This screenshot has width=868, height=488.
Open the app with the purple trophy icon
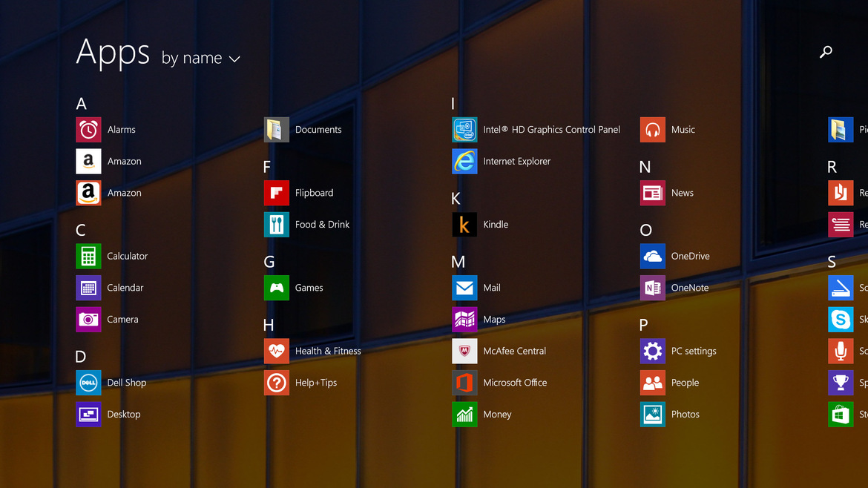(841, 383)
